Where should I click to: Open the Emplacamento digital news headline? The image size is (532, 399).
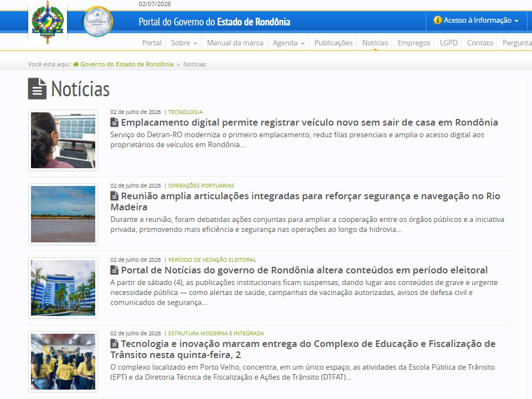(309, 122)
